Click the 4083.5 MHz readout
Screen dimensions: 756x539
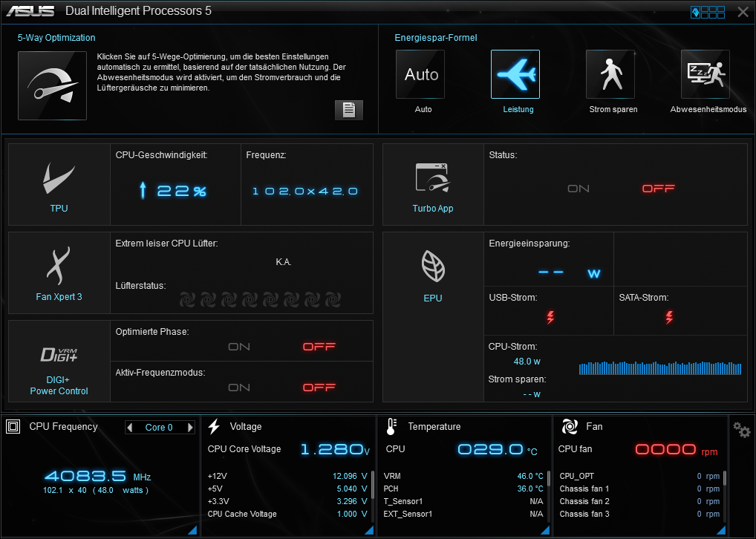point(97,477)
